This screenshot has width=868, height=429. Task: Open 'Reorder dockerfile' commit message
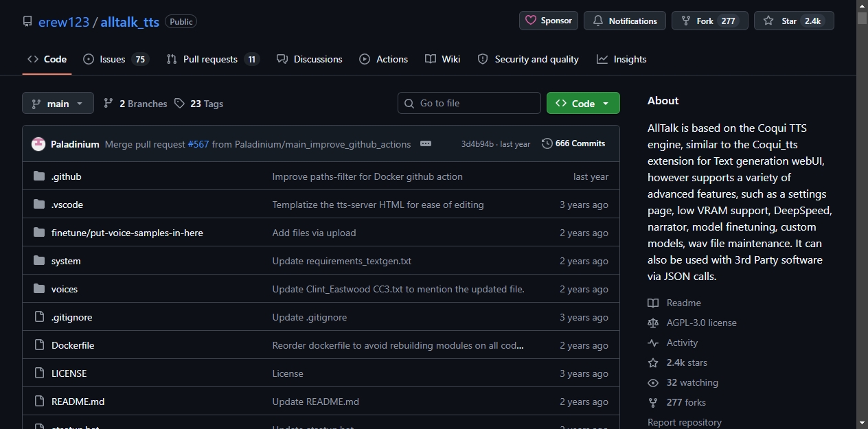pyautogui.click(x=398, y=345)
